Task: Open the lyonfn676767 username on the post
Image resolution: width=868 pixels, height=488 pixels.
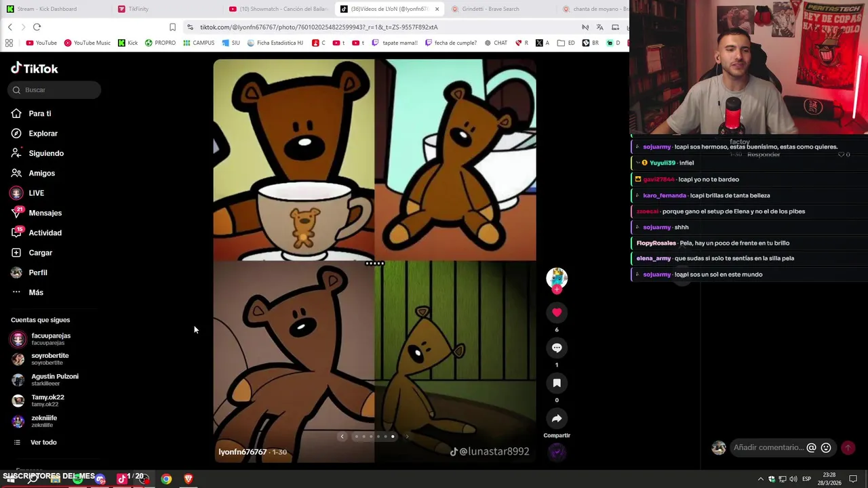Action: 242,452
